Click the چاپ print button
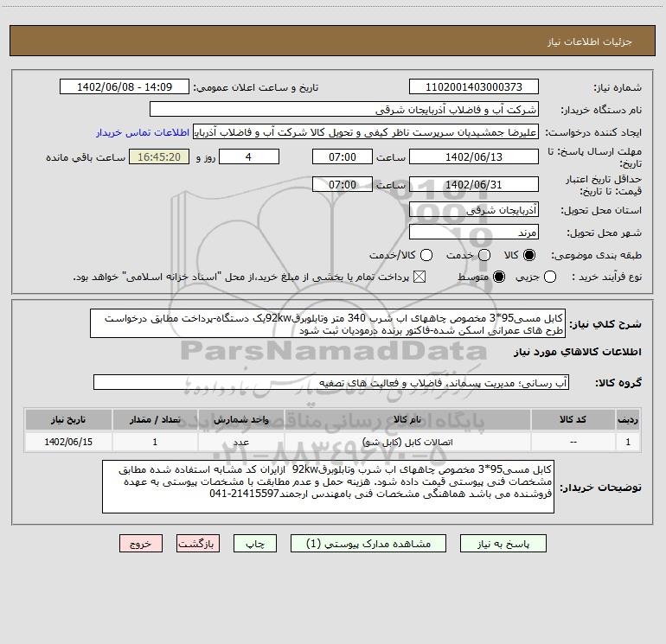Image resolution: width=666 pixels, height=644 pixels. [255, 544]
